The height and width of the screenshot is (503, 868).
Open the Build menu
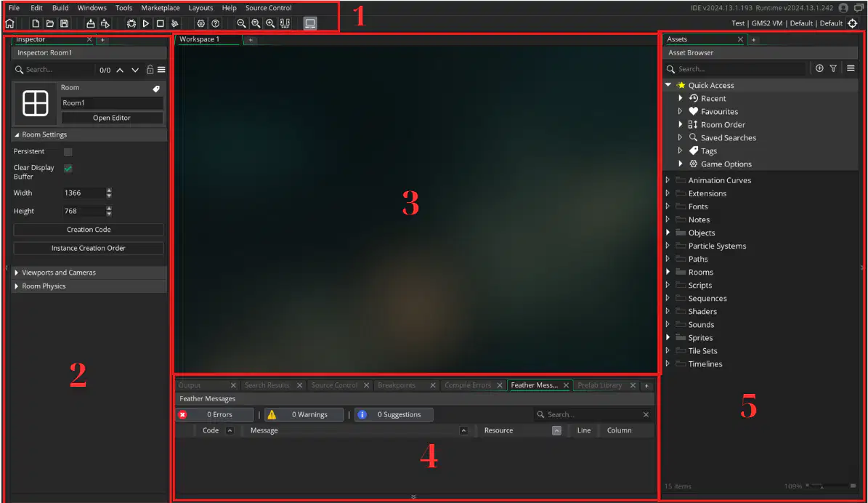click(x=60, y=8)
